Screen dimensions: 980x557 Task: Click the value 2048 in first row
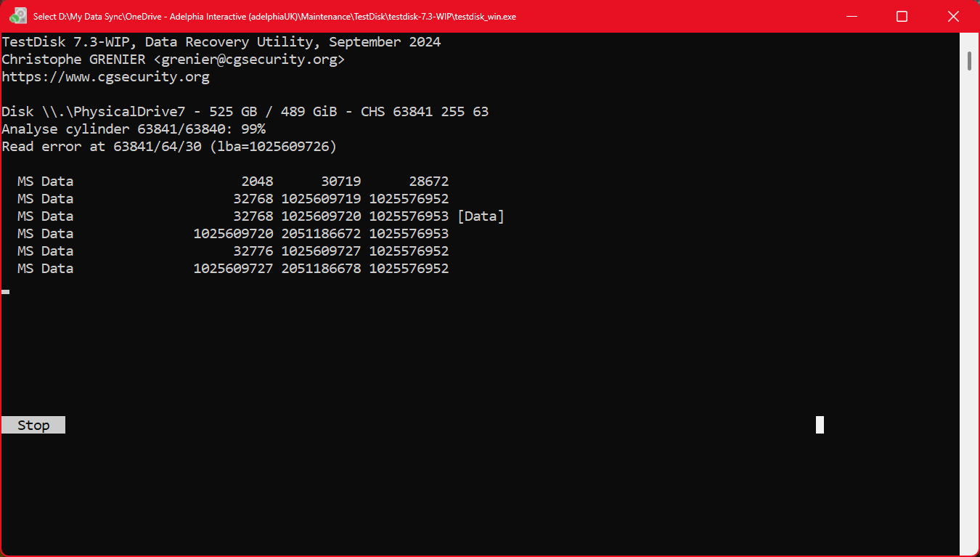tap(257, 182)
